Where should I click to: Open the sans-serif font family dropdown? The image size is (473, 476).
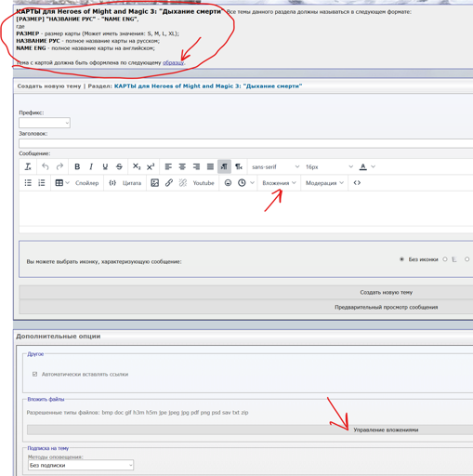[x=275, y=166]
